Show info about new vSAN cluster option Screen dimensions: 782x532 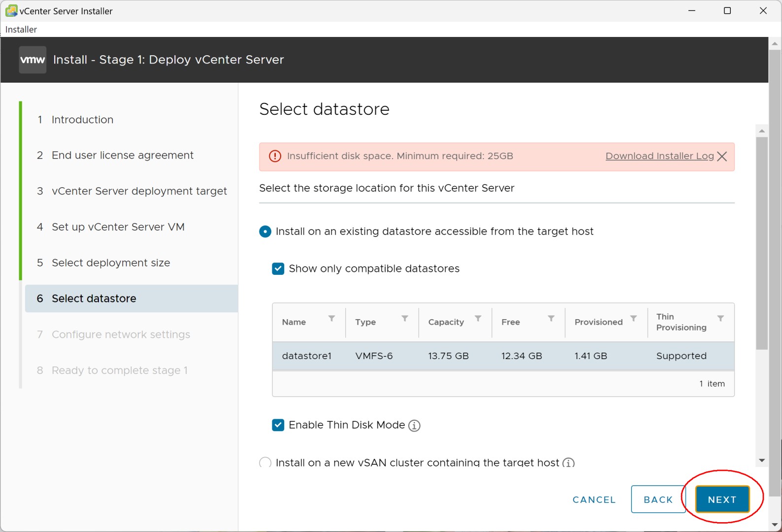(x=568, y=463)
